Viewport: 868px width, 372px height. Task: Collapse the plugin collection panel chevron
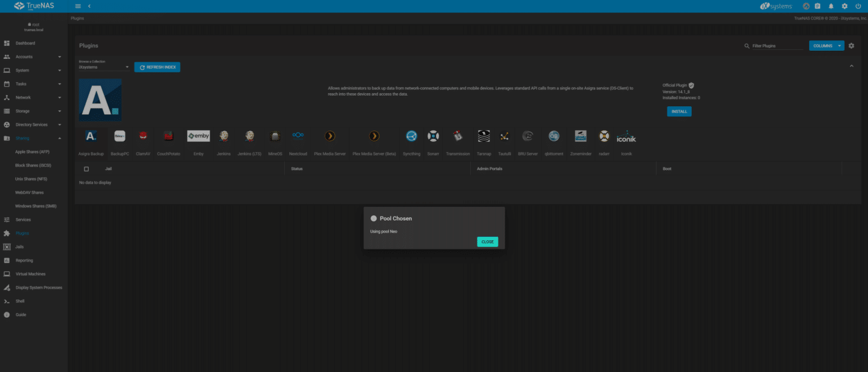852,66
